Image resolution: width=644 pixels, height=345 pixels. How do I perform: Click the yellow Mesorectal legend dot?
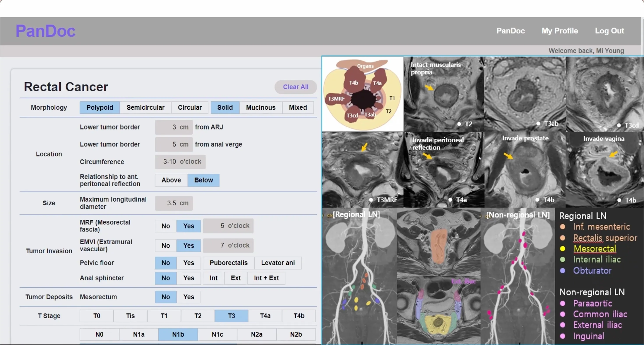(x=563, y=249)
